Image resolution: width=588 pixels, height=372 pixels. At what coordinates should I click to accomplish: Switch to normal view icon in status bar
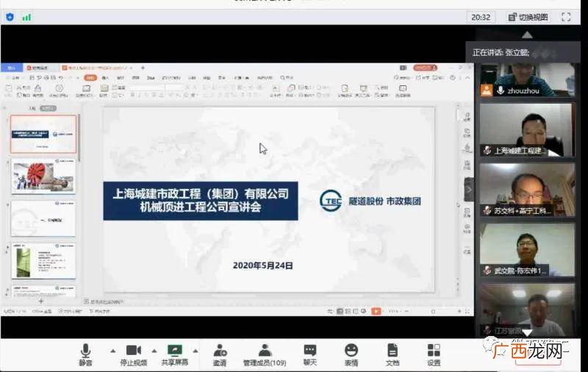(x=340, y=311)
